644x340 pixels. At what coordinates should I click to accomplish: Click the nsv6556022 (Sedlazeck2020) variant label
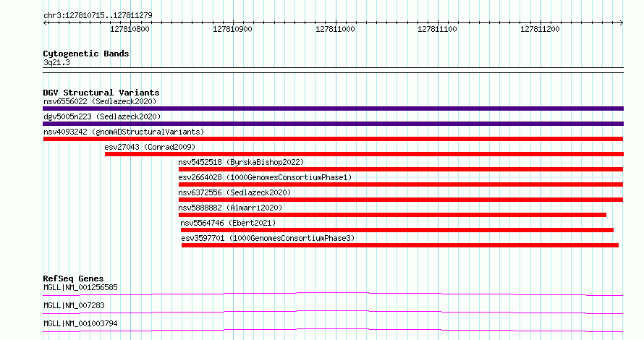100,101
